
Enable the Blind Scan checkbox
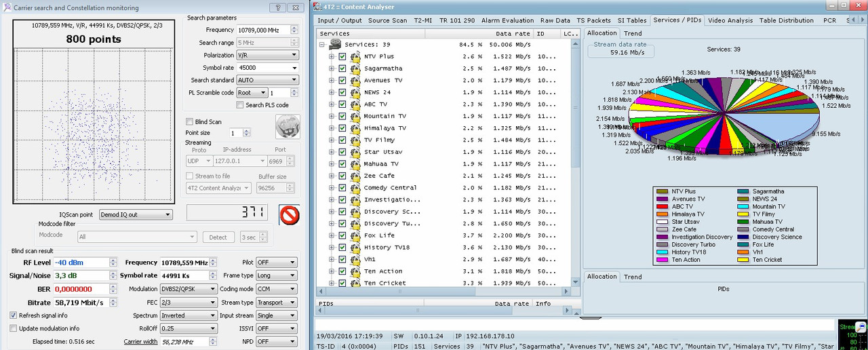coord(189,122)
